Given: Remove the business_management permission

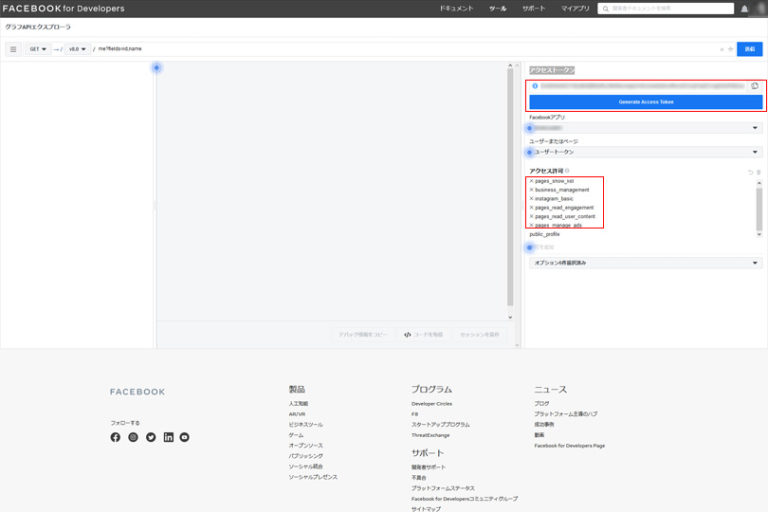Looking at the screenshot, I should (x=531, y=190).
